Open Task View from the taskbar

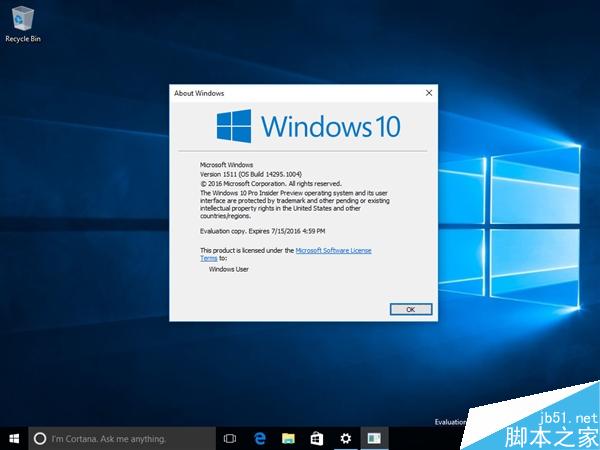pyautogui.click(x=230, y=439)
